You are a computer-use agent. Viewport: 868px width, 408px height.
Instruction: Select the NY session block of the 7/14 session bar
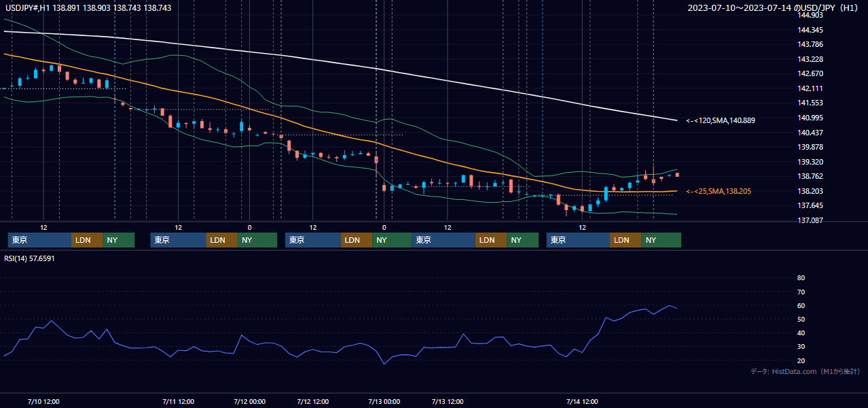pyautogui.click(x=661, y=240)
